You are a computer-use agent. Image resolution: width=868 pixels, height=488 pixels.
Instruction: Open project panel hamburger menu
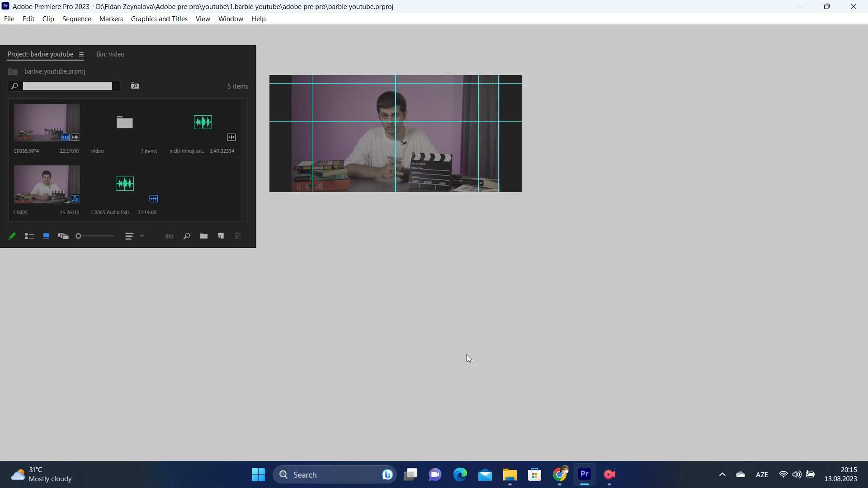81,54
